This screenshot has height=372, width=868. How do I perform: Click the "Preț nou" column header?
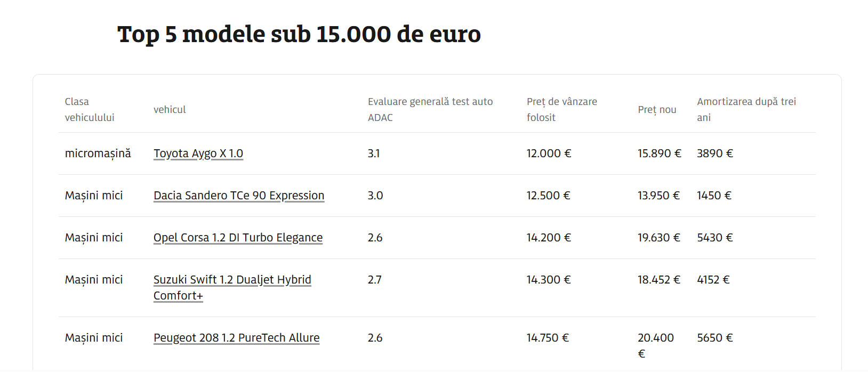point(657,109)
